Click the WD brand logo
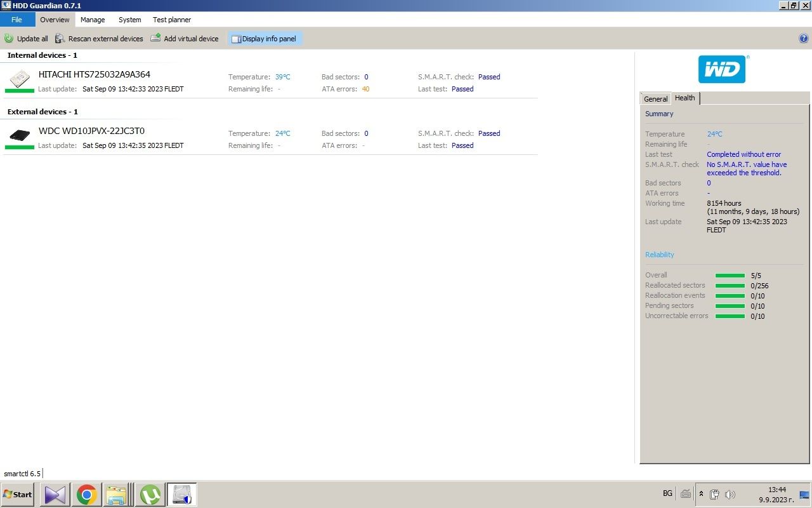 point(723,69)
